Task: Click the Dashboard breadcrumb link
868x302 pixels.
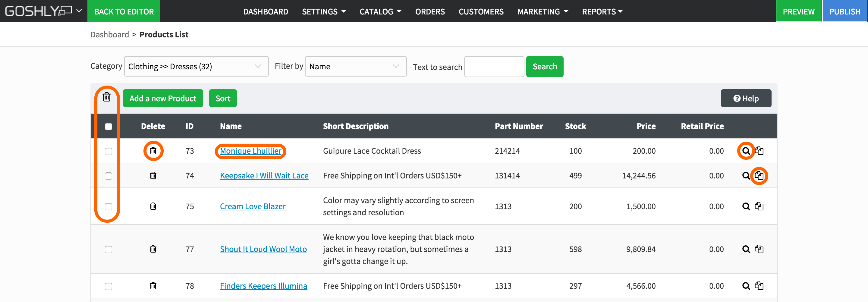Action: pos(109,34)
